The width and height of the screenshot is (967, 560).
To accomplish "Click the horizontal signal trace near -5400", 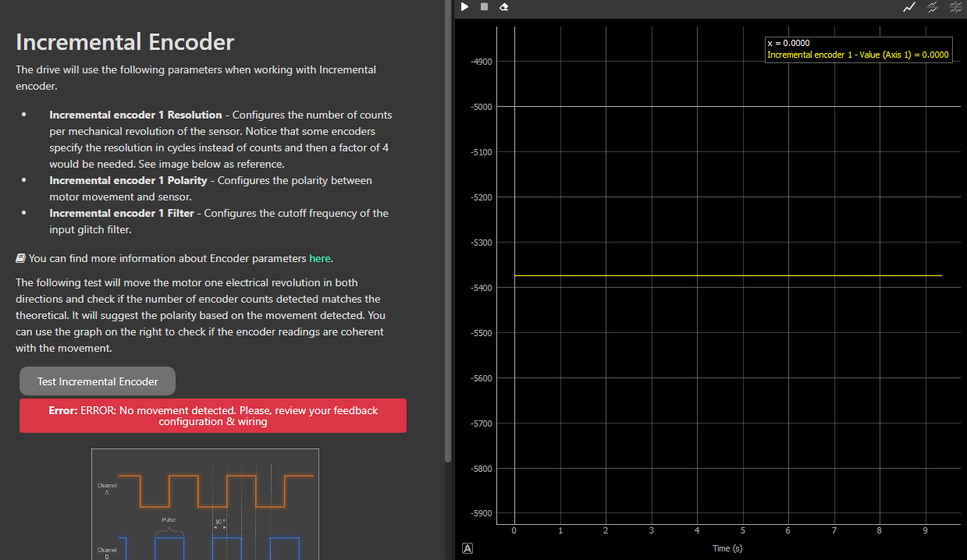I will click(726, 275).
